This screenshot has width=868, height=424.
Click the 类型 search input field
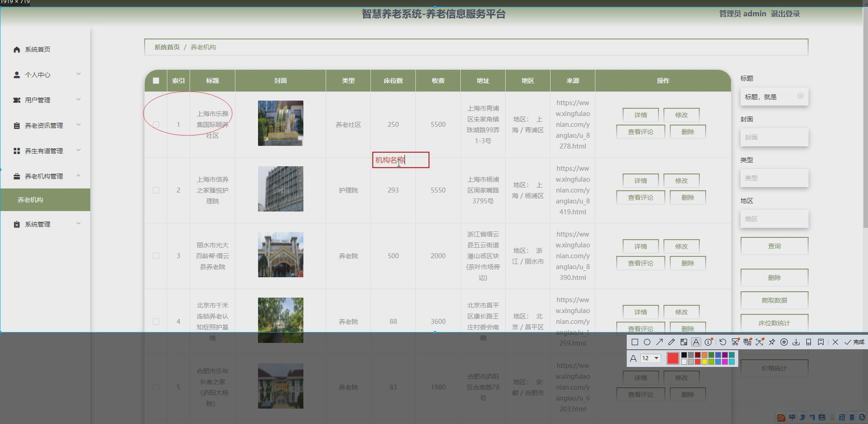775,178
